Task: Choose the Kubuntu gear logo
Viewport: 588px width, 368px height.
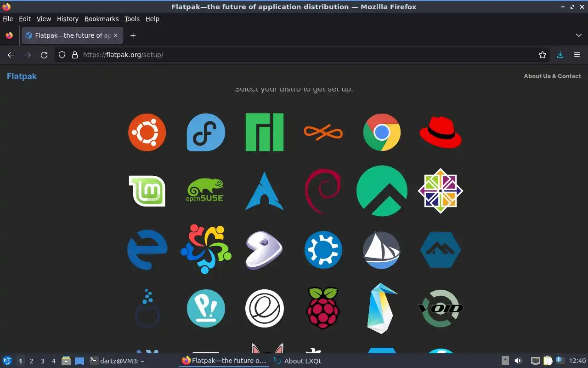Action: coord(323,250)
